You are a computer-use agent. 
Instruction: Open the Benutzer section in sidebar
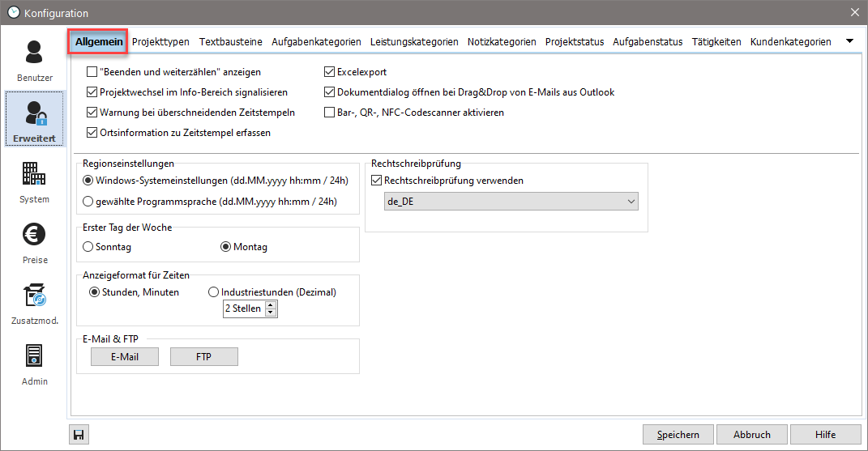pyautogui.click(x=34, y=60)
